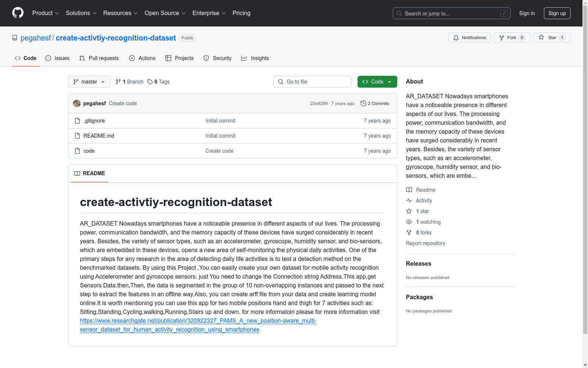Click the GitHub logo icon

point(18,13)
